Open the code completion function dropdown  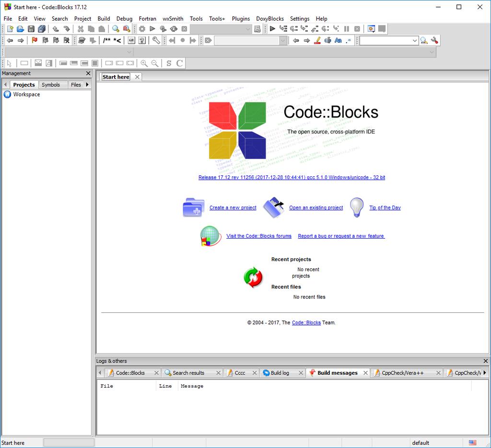[x=284, y=52]
